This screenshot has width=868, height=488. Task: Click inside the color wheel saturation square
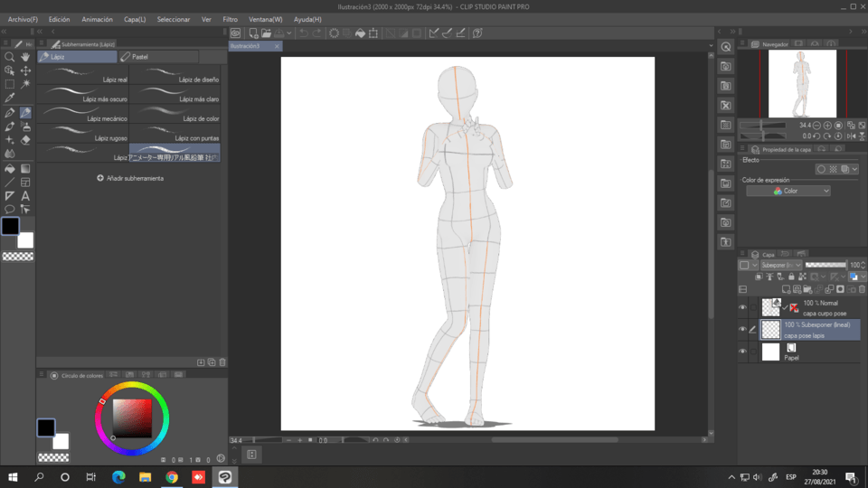[132, 418]
